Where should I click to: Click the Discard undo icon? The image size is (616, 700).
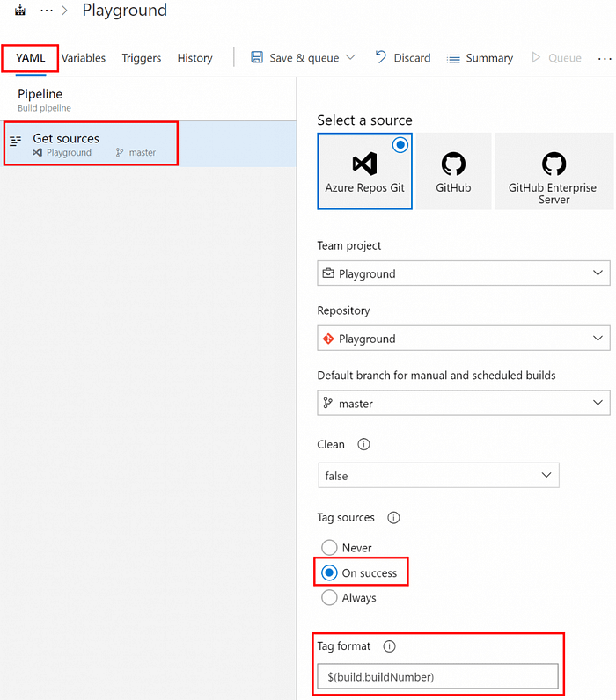coord(380,56)
